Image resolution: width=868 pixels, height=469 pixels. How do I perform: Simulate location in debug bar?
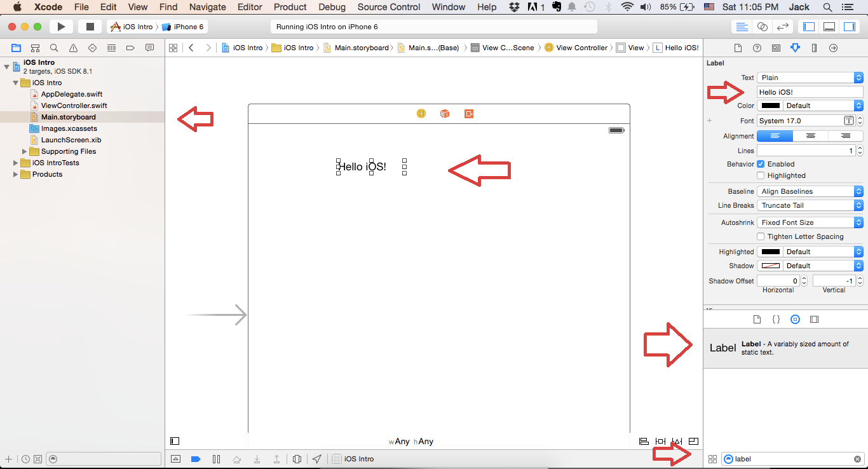[316, 459]
